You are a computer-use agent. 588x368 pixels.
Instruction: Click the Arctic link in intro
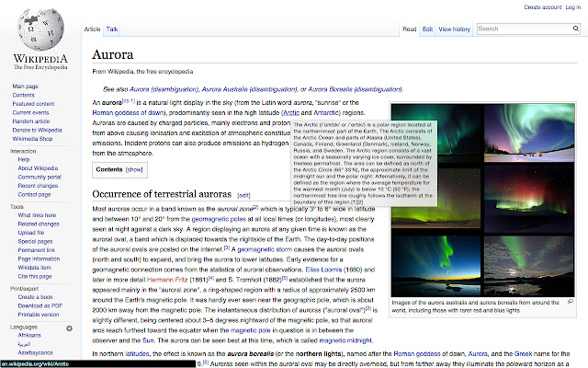(x=291, y=112)
